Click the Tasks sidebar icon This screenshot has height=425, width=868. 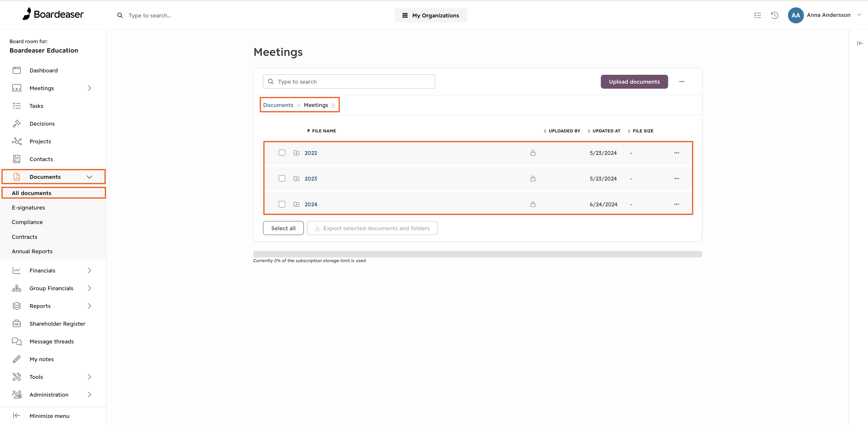(x=17, y=106)
